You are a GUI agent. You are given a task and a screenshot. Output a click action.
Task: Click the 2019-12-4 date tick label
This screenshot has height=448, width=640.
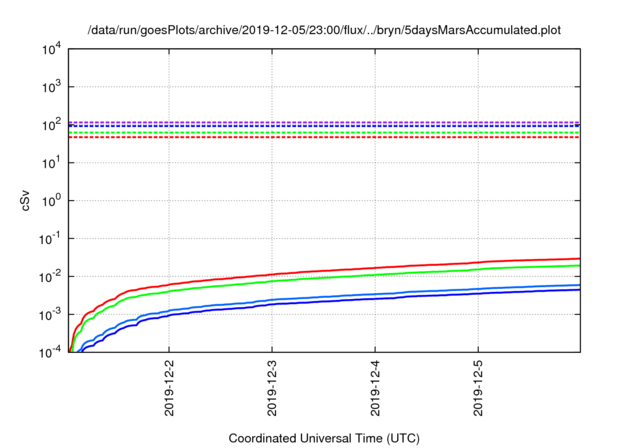pyautogui.click(x=375, y=388)
